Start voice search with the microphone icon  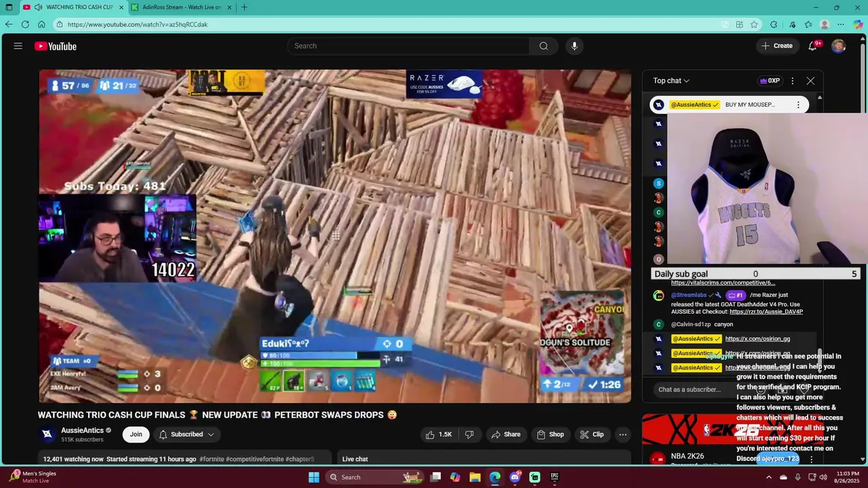click(x=574, y=46)
